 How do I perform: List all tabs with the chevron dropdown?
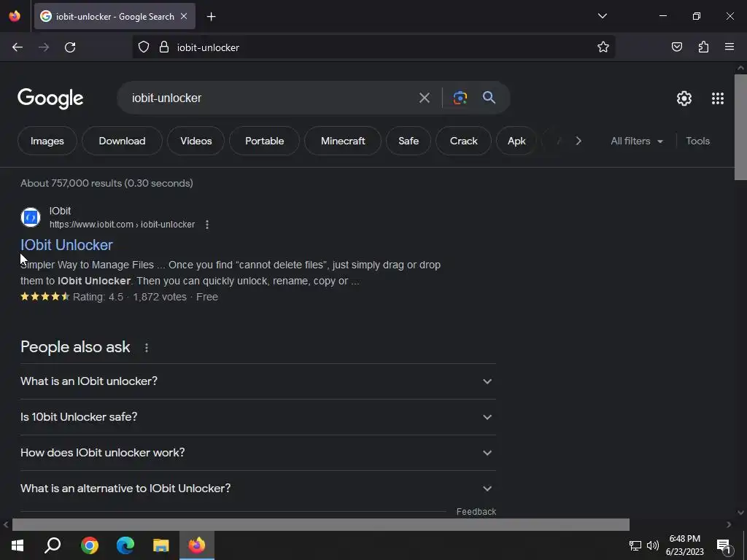(x=602, y=16)
